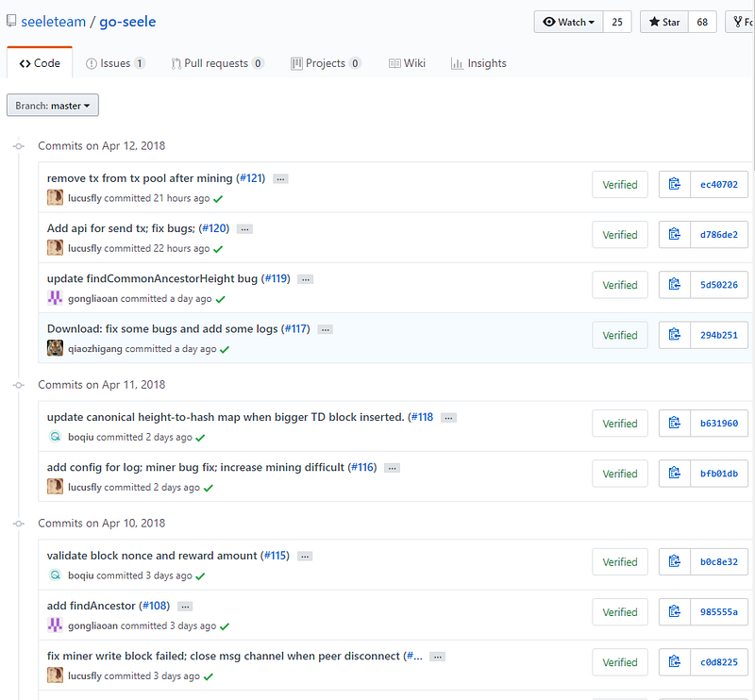The width and height of the screenshot is (755, 700).
Task: Expand description of add findAncestor commit
Action: pyautogui.click(x=185, y=606)
